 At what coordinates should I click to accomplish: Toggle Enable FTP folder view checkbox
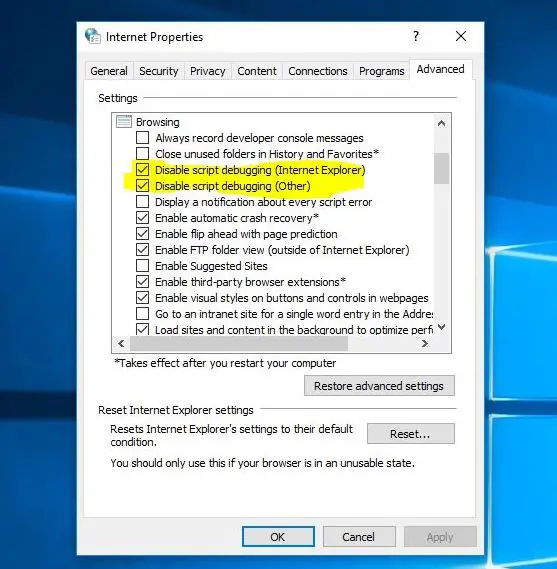[142, 250]
